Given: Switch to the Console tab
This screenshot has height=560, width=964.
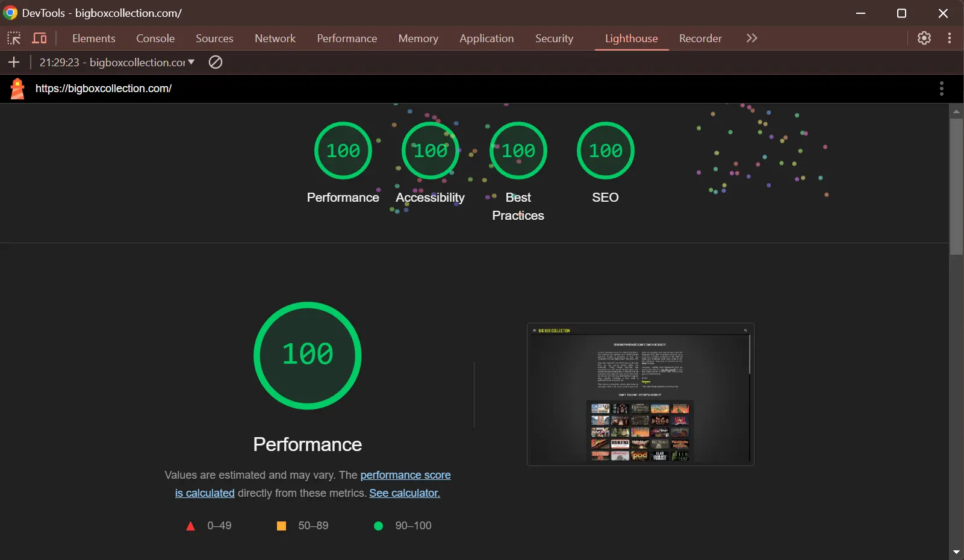Looking at the screenshot, I should click(x=155, y=39).
